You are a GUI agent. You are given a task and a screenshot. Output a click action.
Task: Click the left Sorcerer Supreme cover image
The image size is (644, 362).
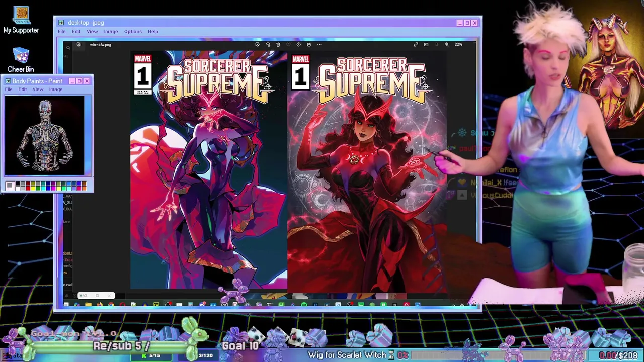(208, 170)
